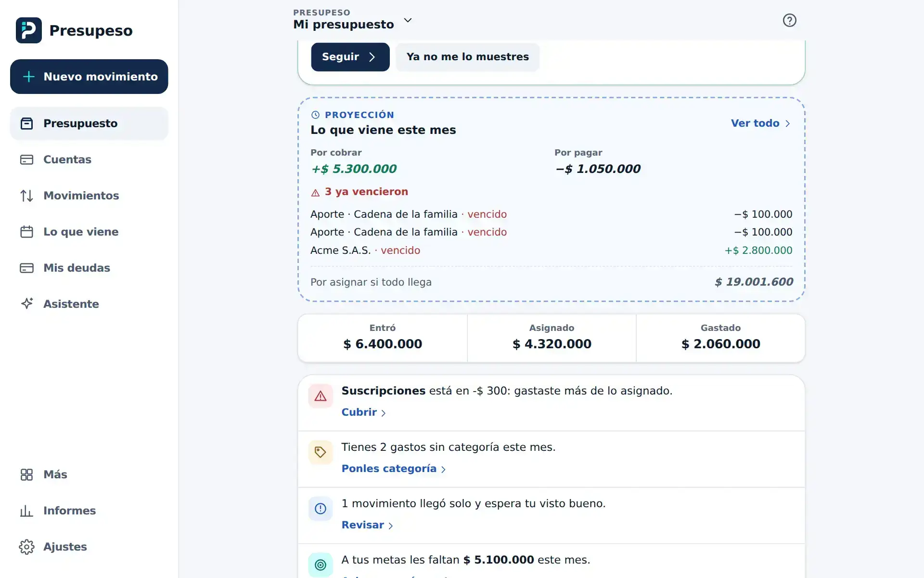Click Revisar for the pending movement
The width and height of the screenshot is (924, 578).
[368, 525]
